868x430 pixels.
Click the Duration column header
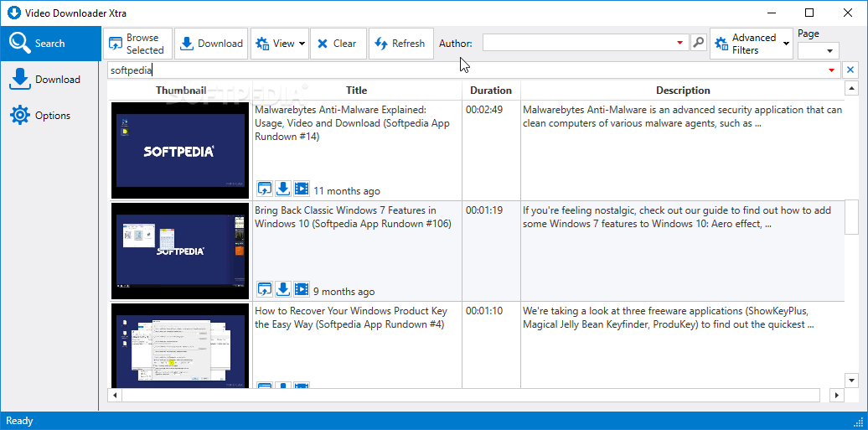491,91
